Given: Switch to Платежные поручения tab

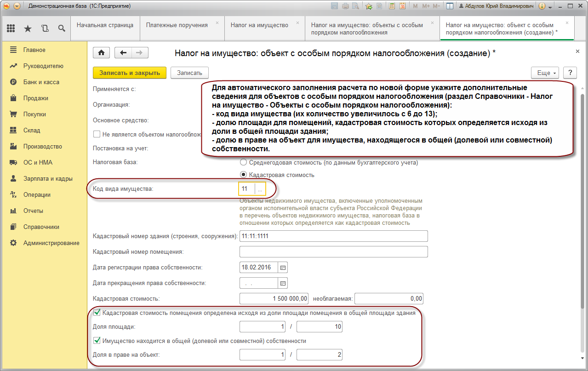Looking at the screenshot, I should pyautogui.click(x=177, y=25).
